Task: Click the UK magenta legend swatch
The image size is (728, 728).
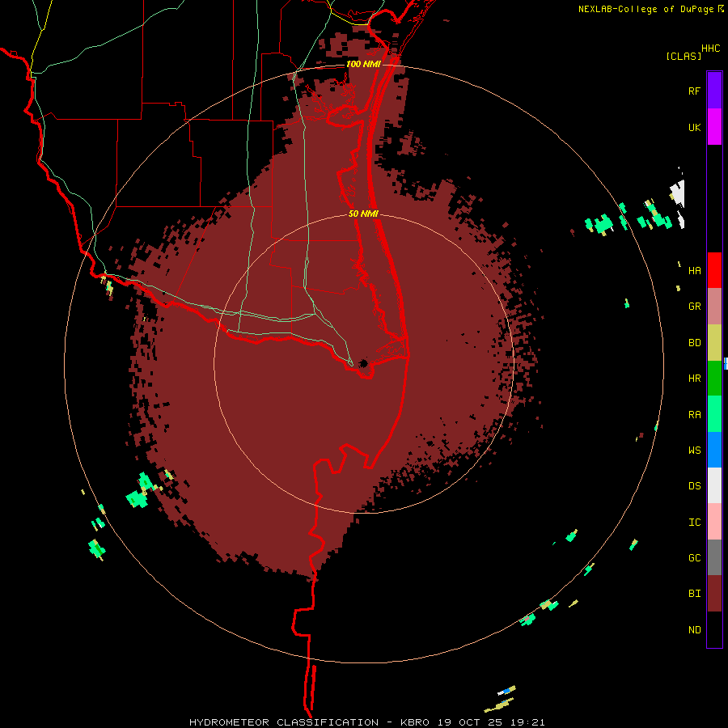Action: click(x=714, y=127)
